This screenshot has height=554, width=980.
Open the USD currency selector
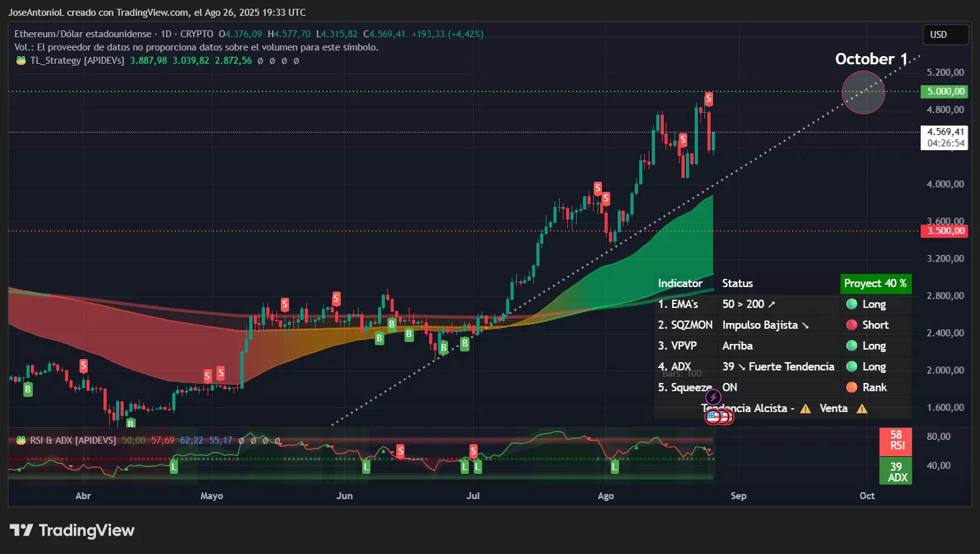[945, 35]
